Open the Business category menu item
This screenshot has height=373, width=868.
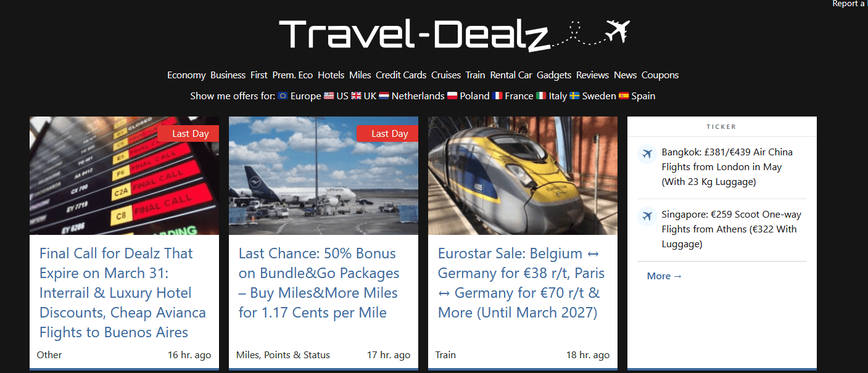pyautogui.click(x=228, y=75)
